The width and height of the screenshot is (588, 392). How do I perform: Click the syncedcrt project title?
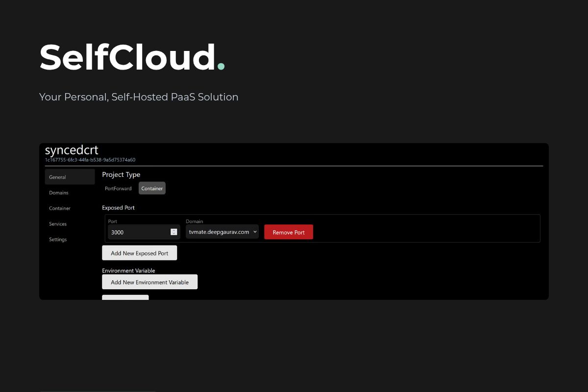click(71, 150)
